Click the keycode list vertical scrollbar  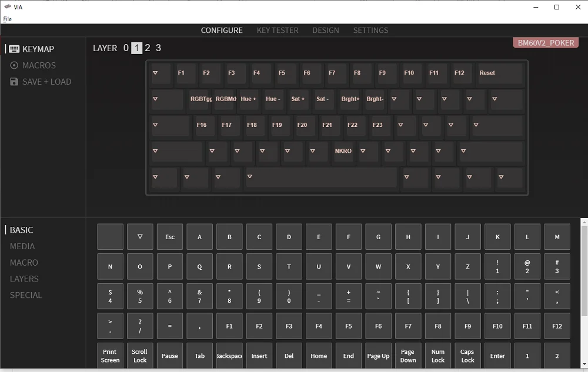tap(584, 294)
